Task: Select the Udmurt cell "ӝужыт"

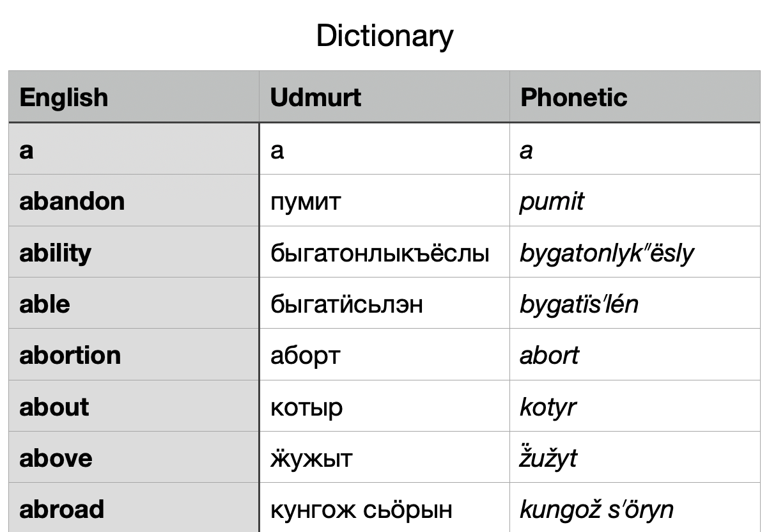Action: (311, 458)
